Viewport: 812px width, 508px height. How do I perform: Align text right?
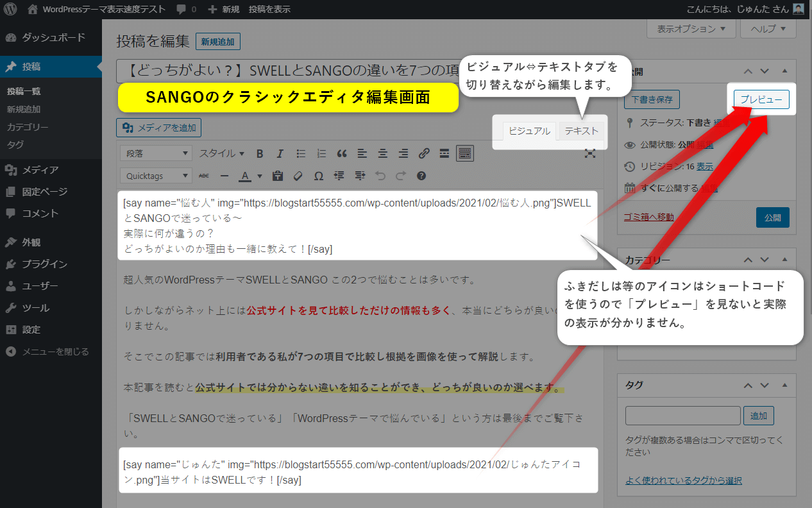tap(403, 154)
